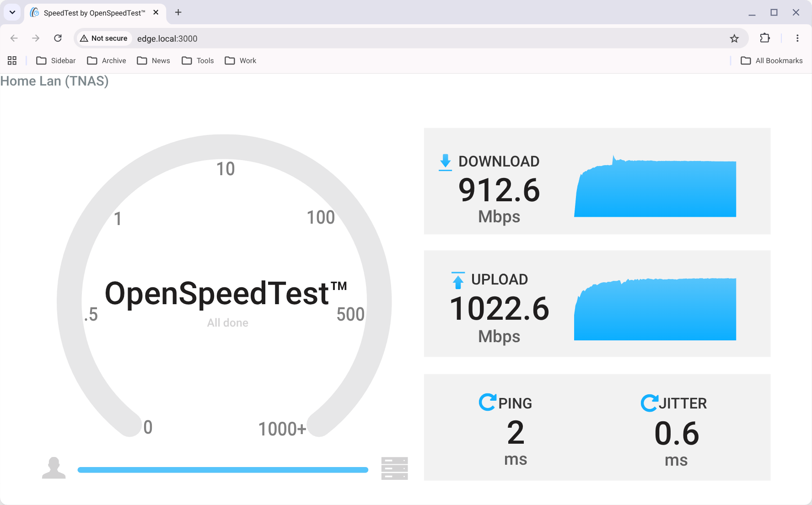Screen dimensions: 812x505
Task: Click the 500 gauge label
Action: 350,314
